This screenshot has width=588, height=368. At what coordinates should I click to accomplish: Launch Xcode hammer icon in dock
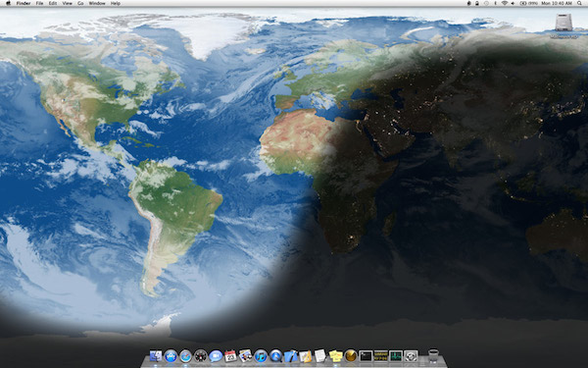pyautogui.click(x=291, y=355)
